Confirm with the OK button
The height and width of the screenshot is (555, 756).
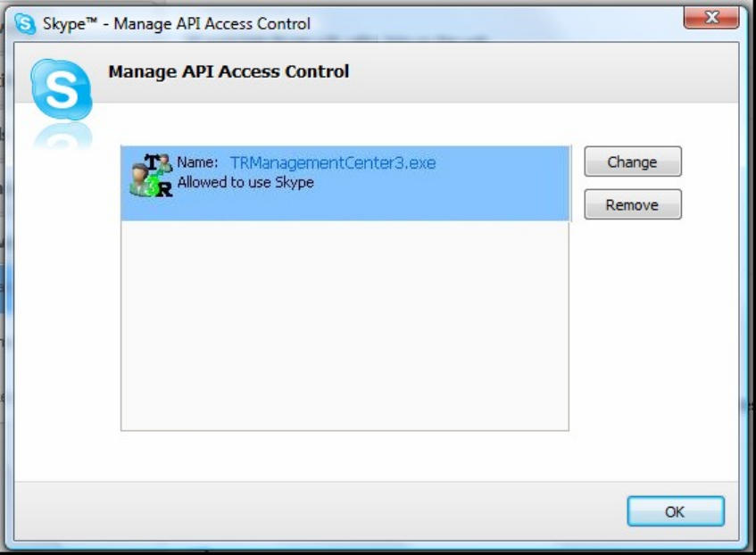click(675, 511)
